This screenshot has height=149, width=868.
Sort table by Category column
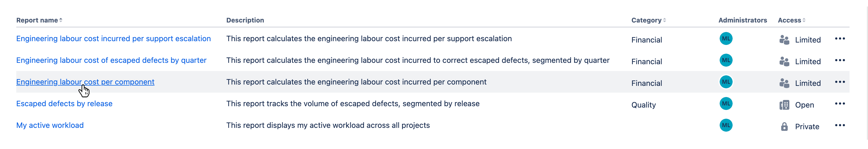coord(648,20)
